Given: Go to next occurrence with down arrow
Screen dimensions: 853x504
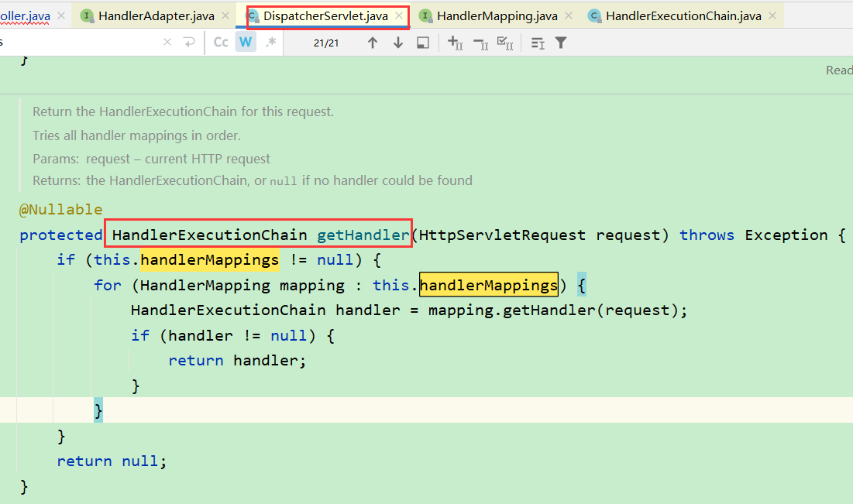Looking at the screenshot, I should point(398,43).
